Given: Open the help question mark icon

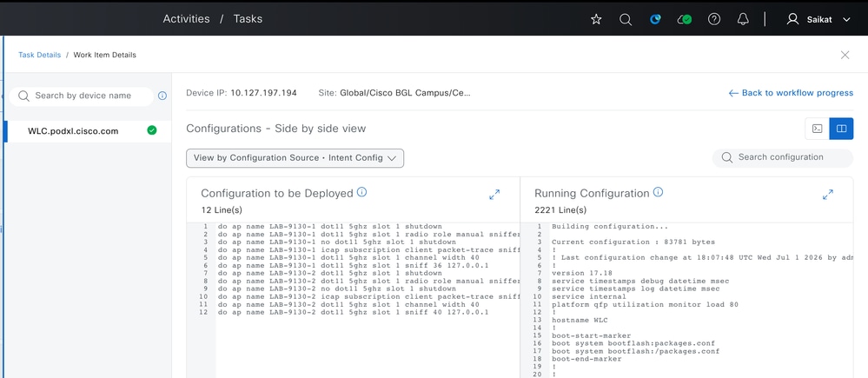Looking at the screenshot, I should click(x=714, y=19).
